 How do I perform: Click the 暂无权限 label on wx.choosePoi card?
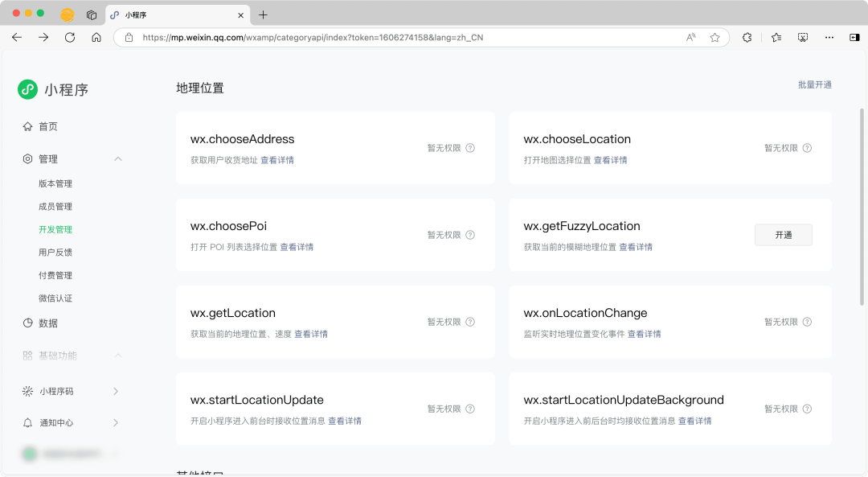click(444, 235)
